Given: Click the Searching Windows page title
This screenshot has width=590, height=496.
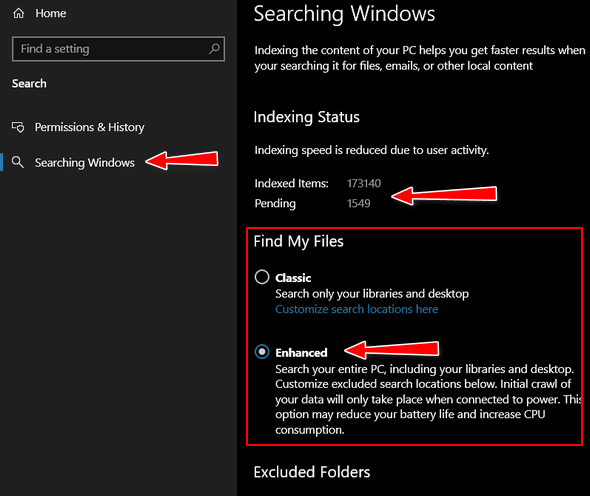Looking at the screenshot, I should 344,14.
